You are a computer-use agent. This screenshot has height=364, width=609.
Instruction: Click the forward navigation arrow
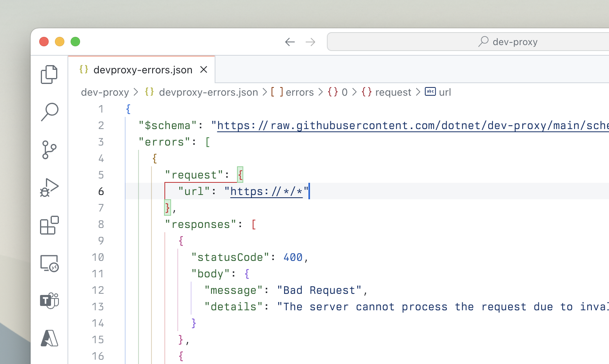click(x=310, y=42)
